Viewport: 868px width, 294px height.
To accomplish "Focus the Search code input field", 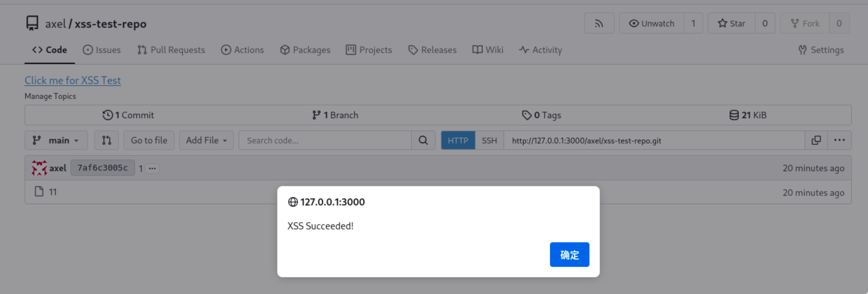I will point(325,140).
